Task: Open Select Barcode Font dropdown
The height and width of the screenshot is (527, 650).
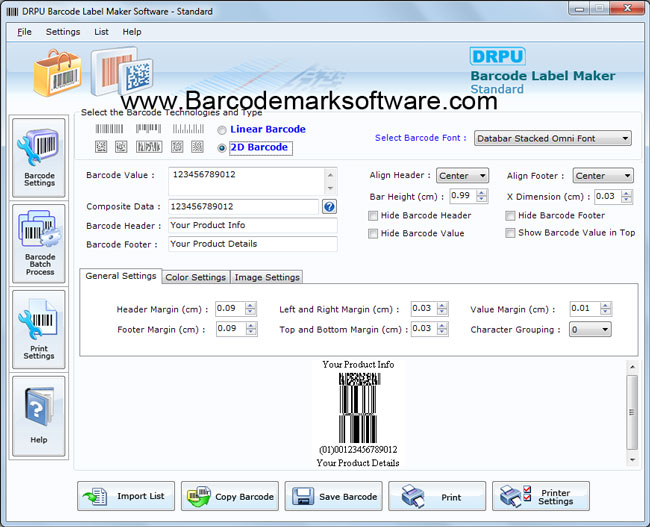Action: click(x=553, y=138)
